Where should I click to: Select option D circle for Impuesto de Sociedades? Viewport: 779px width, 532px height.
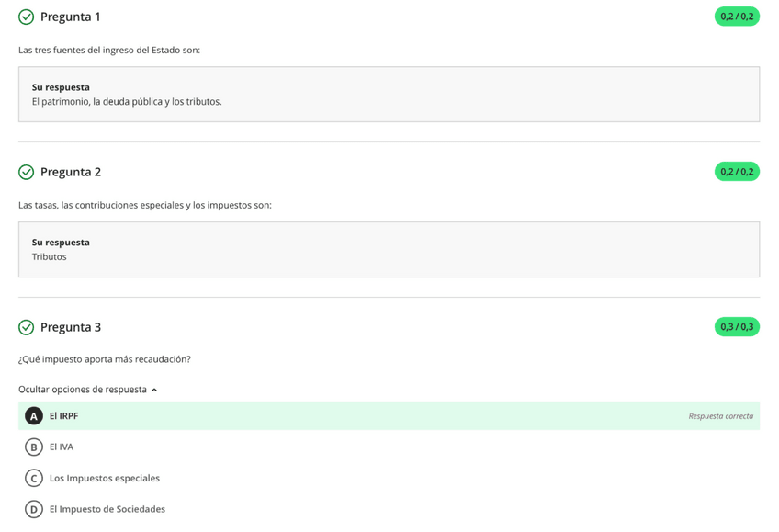pos(34,509)
